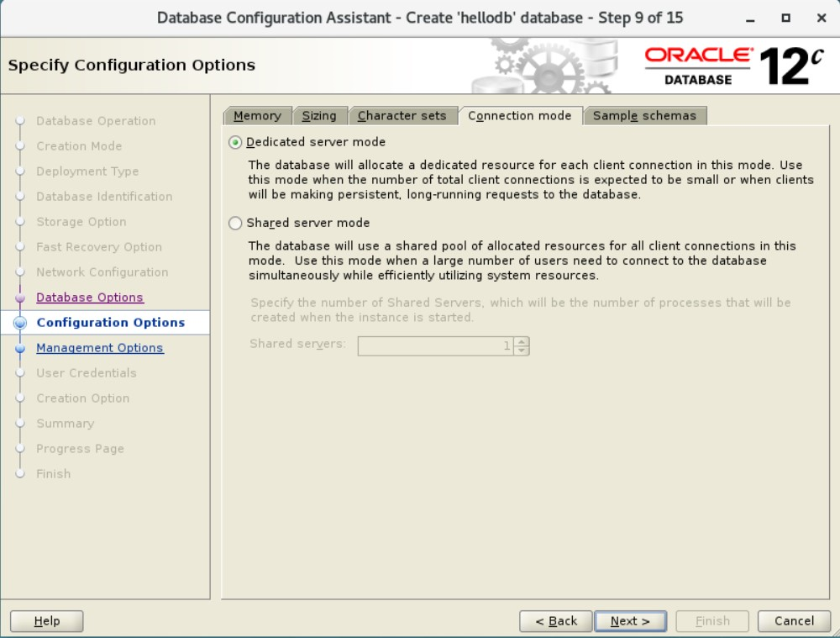Proceed with the Next button
The image size is (840, 638).
[630, 621]
